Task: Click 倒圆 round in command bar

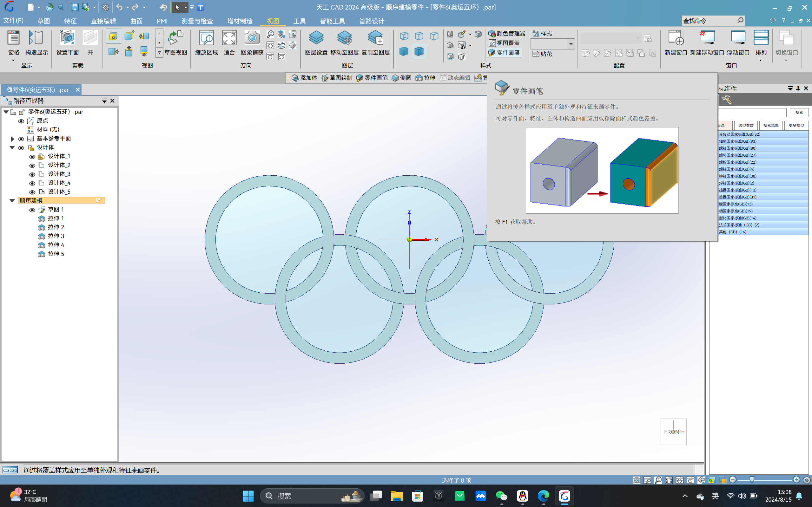Action: pos(401,78)
